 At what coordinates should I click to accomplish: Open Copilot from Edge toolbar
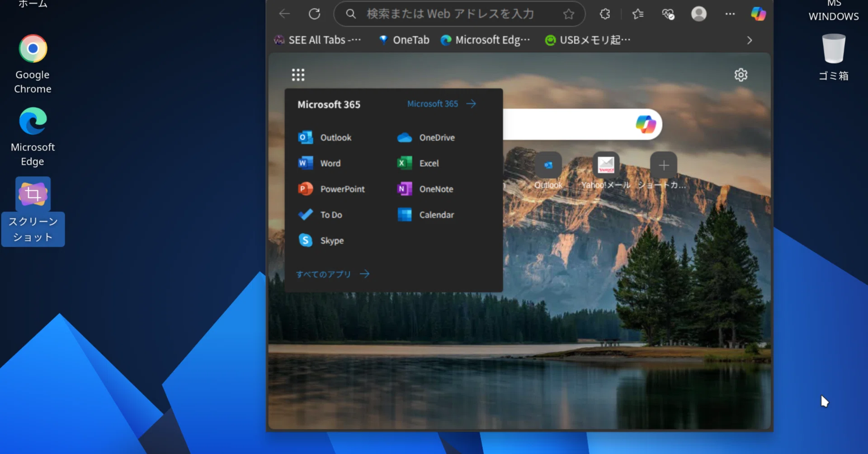[758, 14]
